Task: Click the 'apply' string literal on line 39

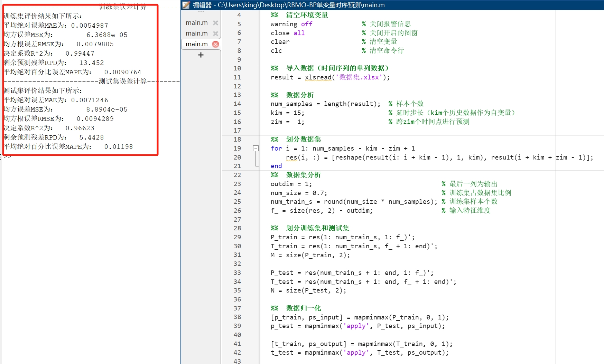Action: [356, 326]
